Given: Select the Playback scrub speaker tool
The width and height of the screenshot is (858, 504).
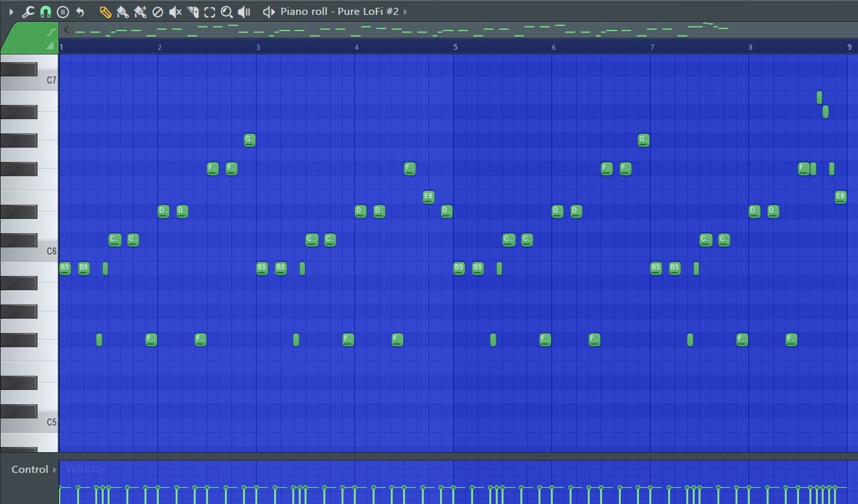Looking at the screenshot, I should (244, 12).
